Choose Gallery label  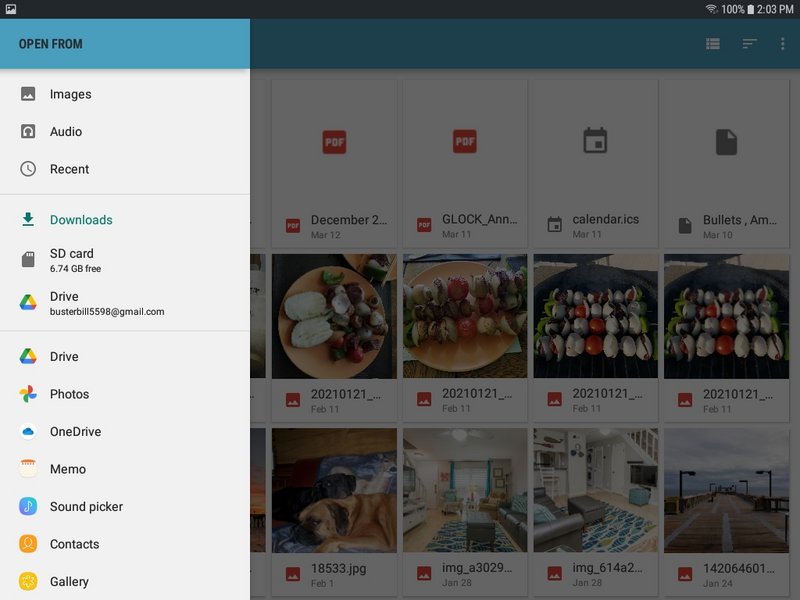pyautogui.click(x=69, y=582)
